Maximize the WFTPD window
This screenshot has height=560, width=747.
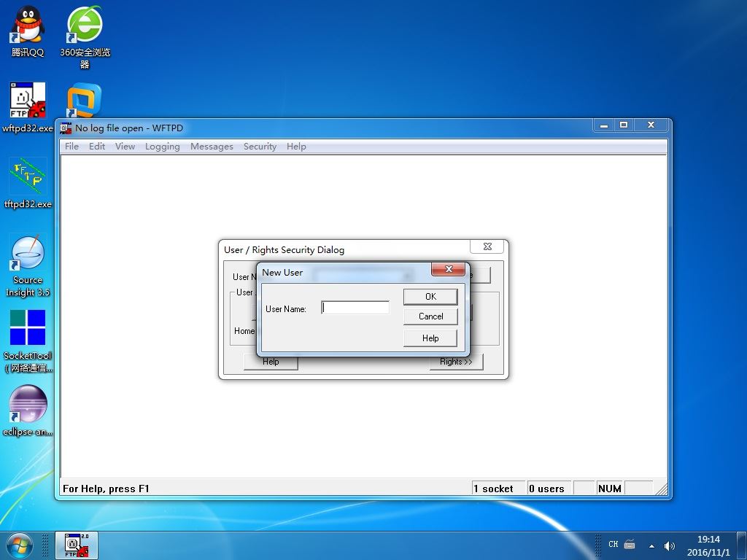(x=623, y=125)
